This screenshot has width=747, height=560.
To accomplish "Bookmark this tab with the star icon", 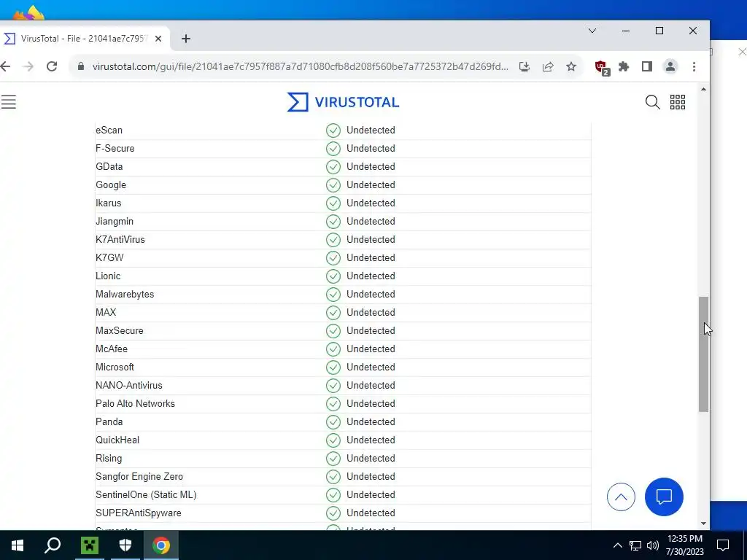I will pyautogui.click(x=571, y=66).
